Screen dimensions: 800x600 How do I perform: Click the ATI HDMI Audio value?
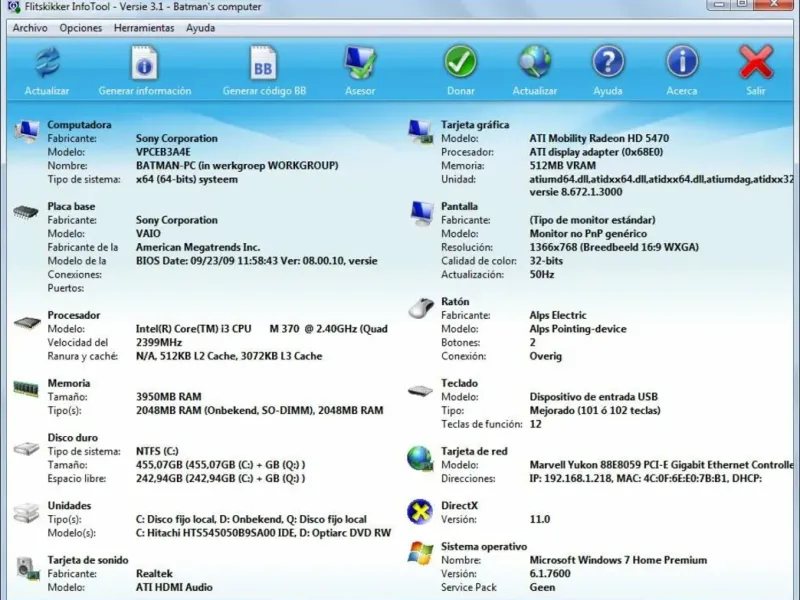[x=174, y=587]
